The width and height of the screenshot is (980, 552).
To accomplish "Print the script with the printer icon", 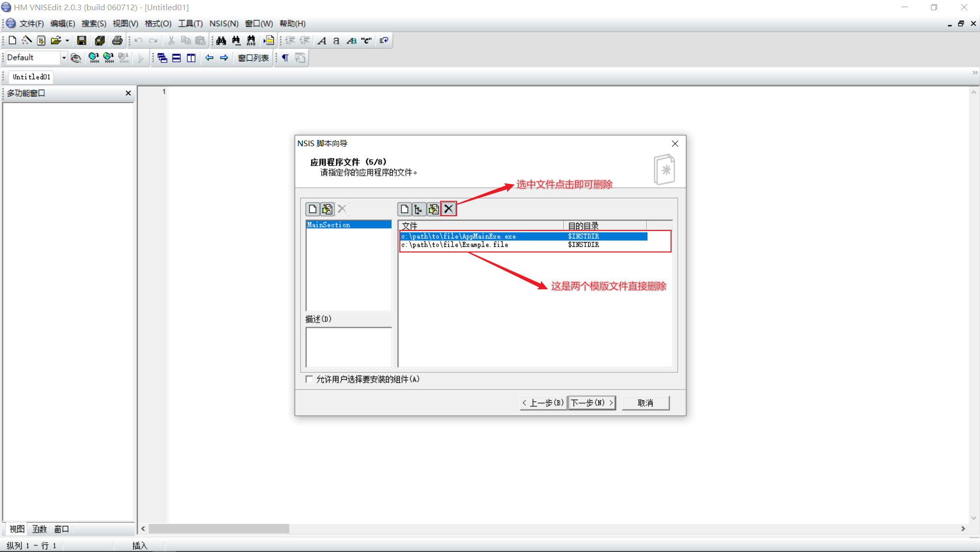I will coord(117,40).
